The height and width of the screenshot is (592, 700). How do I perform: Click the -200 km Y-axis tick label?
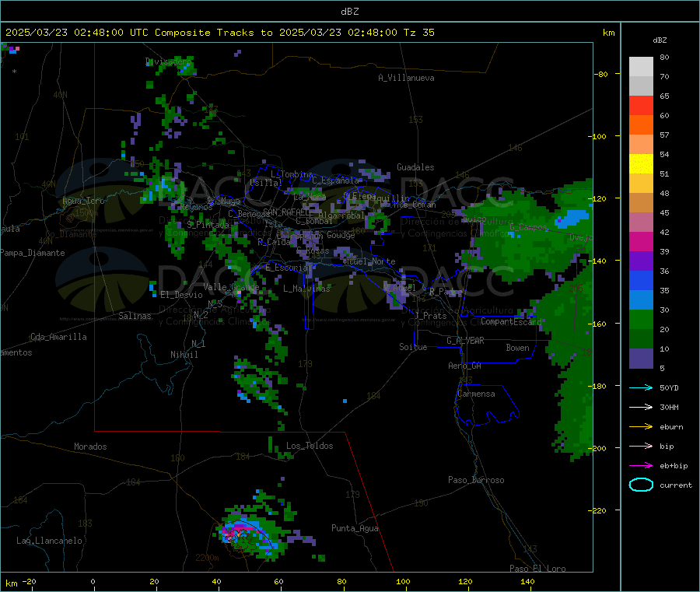click(599, 449)
